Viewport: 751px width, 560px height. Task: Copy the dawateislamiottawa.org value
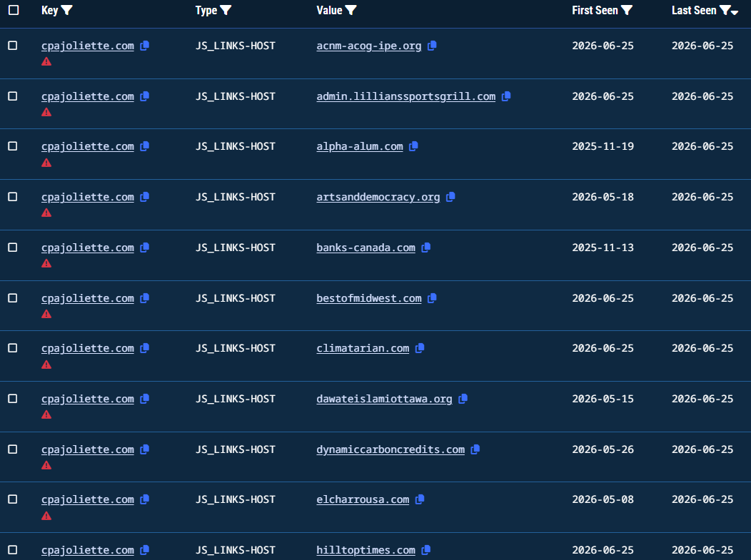(x=463, y=399)
